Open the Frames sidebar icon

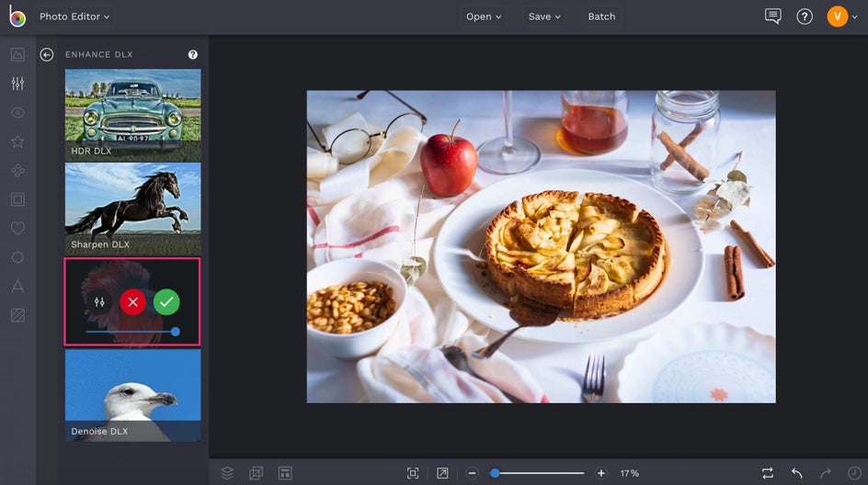(17, 199)
